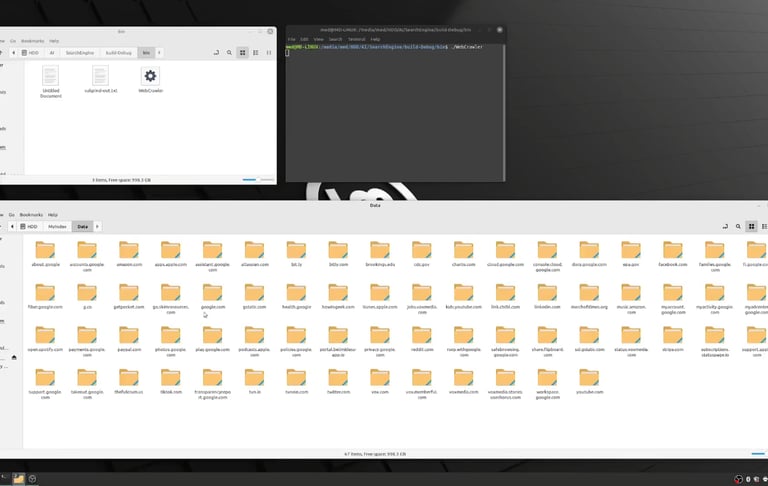Screen dimensions: 768x486
Task: Select the youtube.com folder
Action: (x=589, y=381)
